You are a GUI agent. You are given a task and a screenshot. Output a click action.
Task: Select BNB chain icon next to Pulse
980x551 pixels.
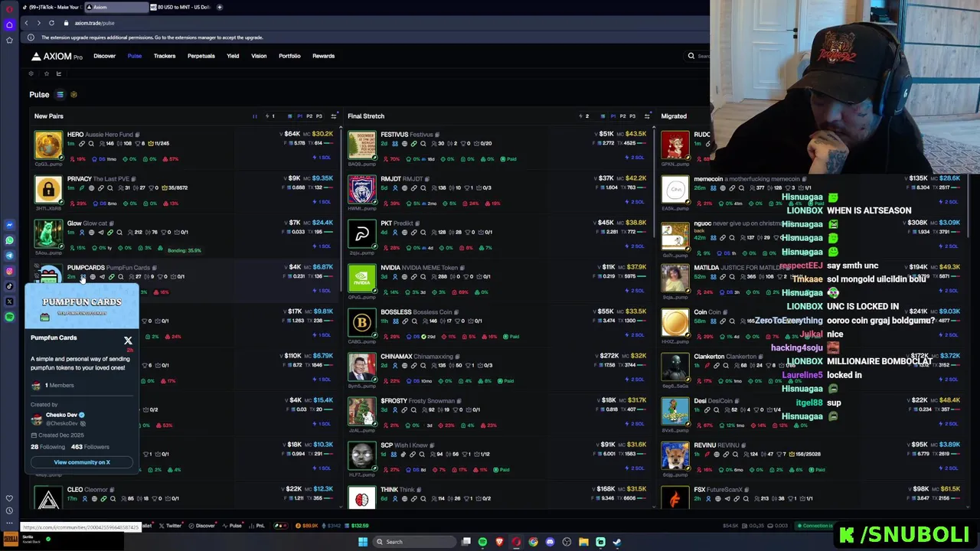tap(73, 95)
